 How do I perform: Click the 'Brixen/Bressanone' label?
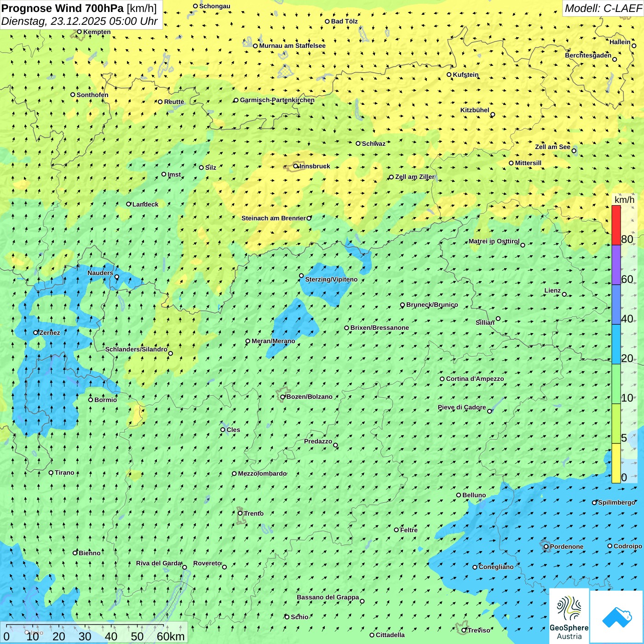click(379, 328)
